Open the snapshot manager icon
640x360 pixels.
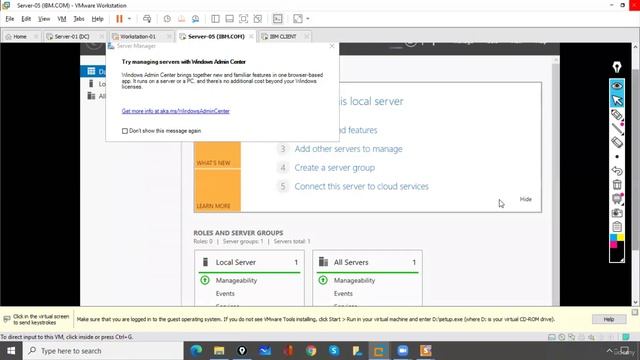tap(196, 19)
